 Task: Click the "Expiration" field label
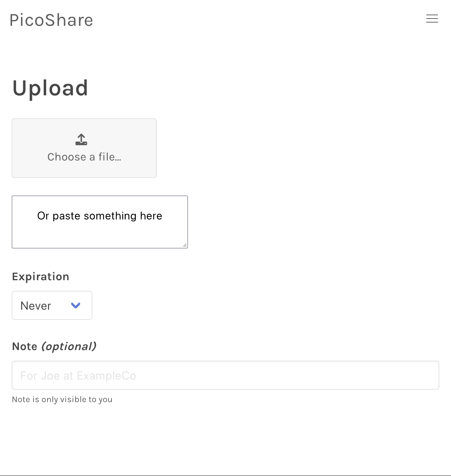40,277
